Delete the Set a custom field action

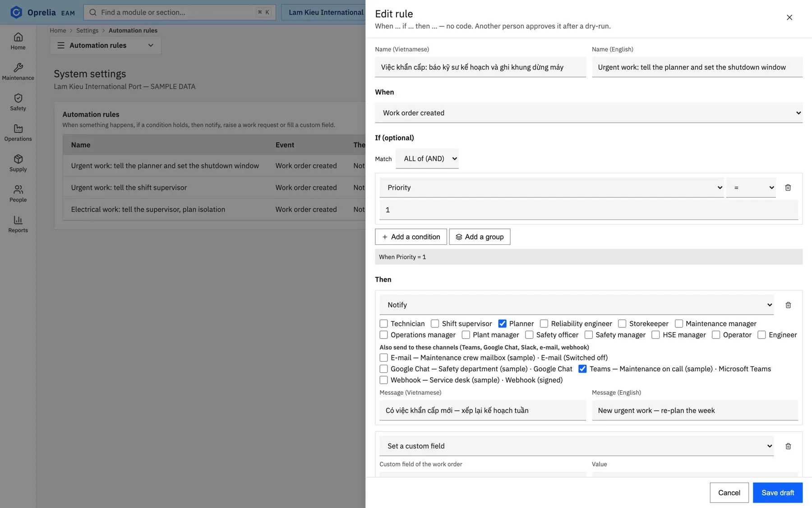click(x=788, y=446)
